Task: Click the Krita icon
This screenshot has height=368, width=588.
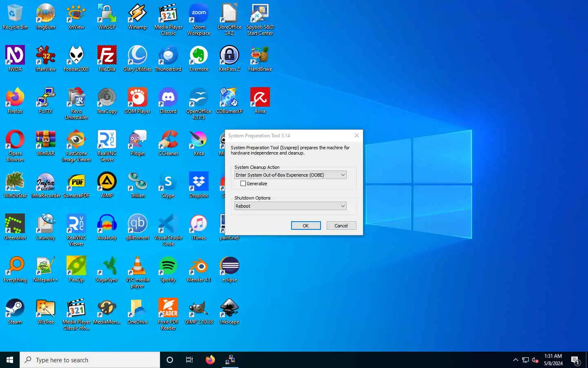Action: pos(199,144)
